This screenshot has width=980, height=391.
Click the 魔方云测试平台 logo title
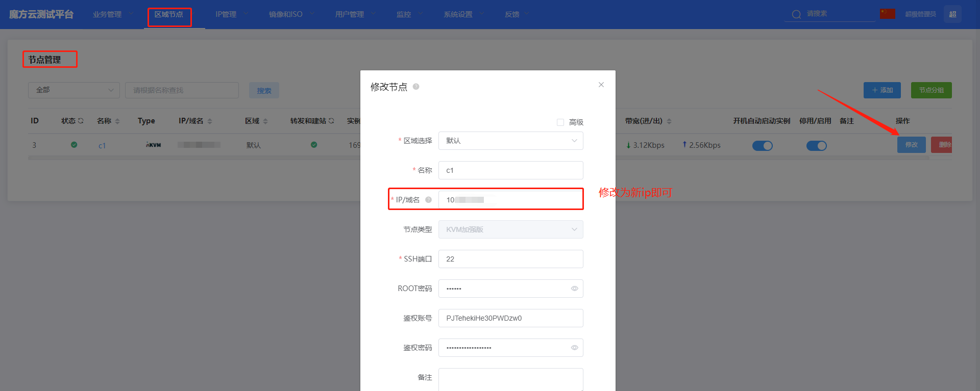[x=41, y=14]
